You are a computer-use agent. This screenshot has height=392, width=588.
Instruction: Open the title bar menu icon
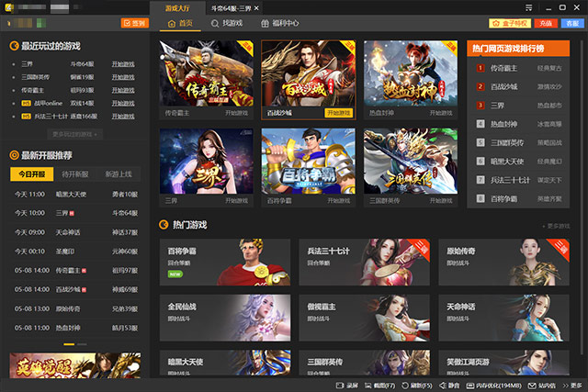pyautogui.click(x=529, y=7)
